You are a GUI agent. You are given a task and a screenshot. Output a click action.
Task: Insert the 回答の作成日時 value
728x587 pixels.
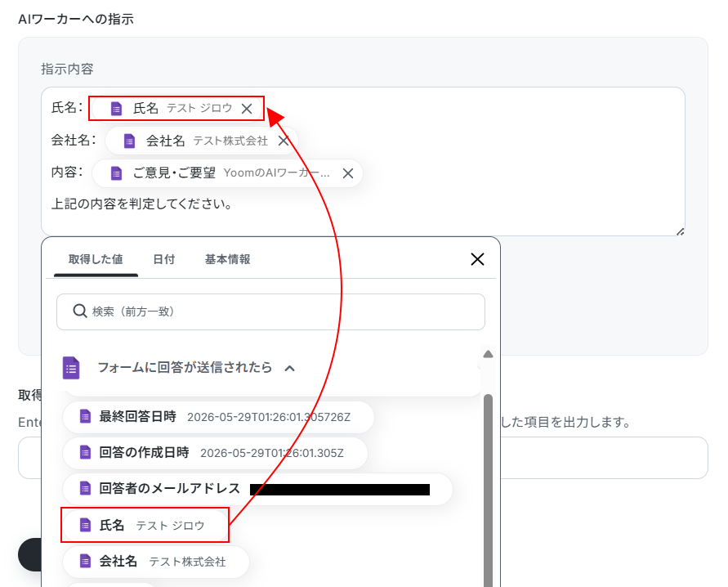click(215, 453)
